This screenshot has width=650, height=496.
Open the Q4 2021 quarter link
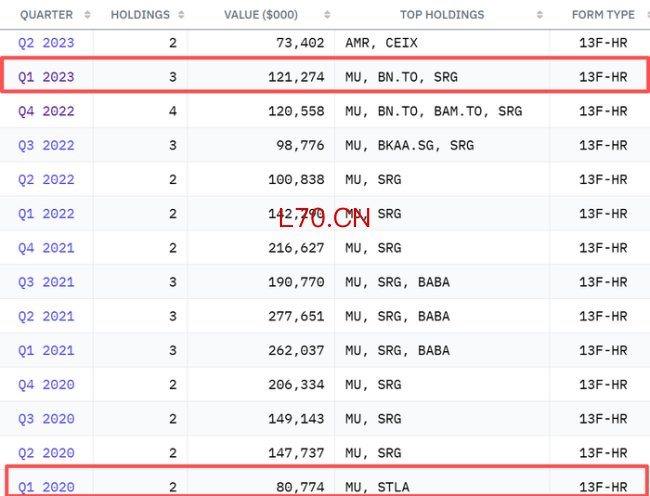click(46, 248)
